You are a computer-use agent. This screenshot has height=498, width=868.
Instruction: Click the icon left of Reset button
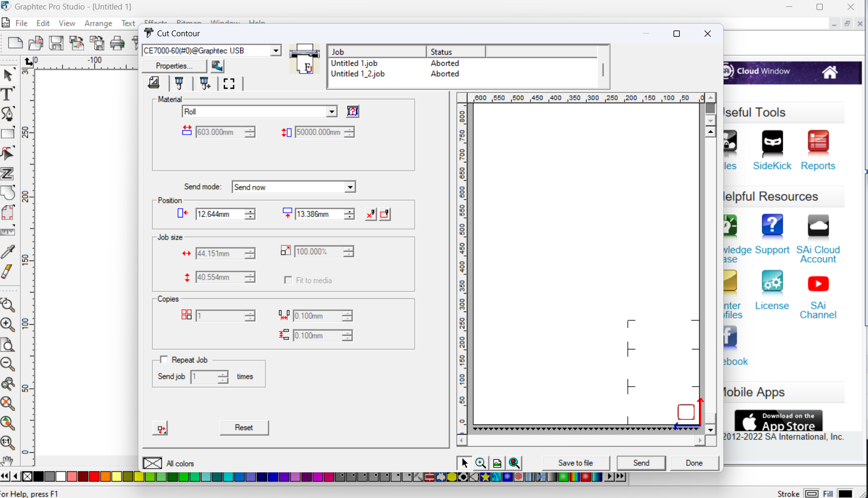click(x=160, y=428)
